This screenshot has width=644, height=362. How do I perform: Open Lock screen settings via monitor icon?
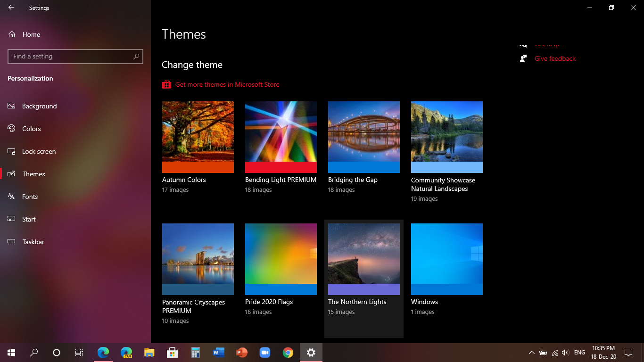pyautogui.click(x=12, y=151)
